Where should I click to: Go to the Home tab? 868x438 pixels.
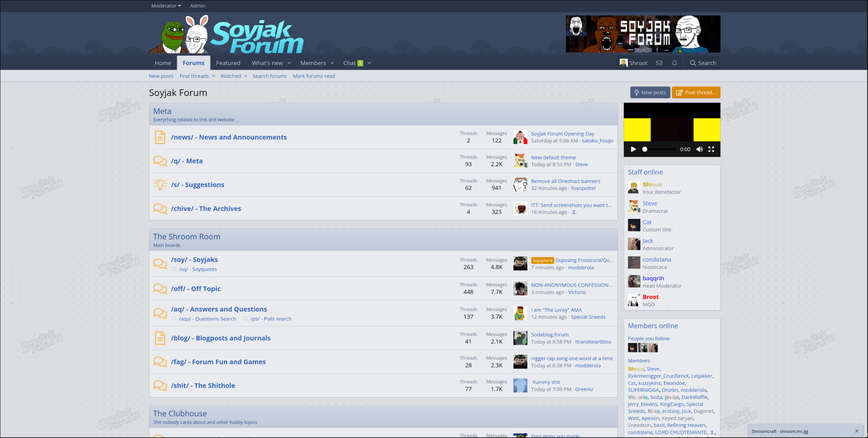163,63
